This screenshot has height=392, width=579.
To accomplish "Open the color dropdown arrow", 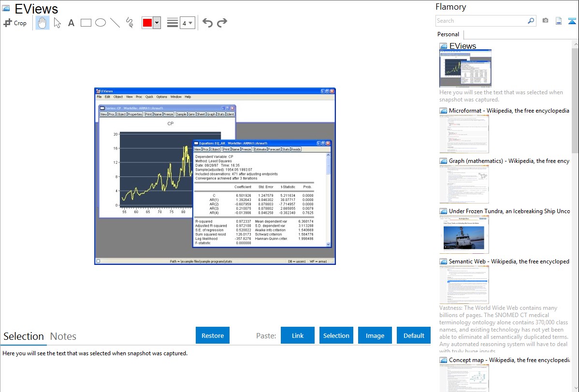I will point(157,23).
